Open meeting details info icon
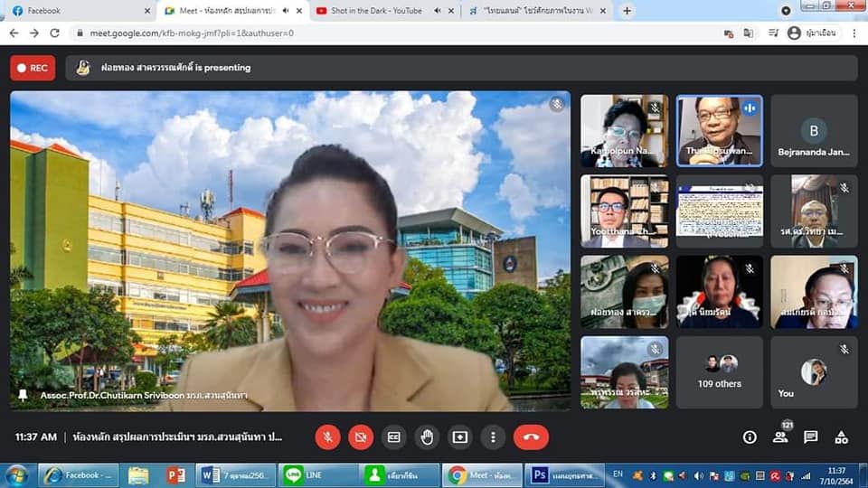The width and height of the screenshot is (868, 488). click(750, 437)
